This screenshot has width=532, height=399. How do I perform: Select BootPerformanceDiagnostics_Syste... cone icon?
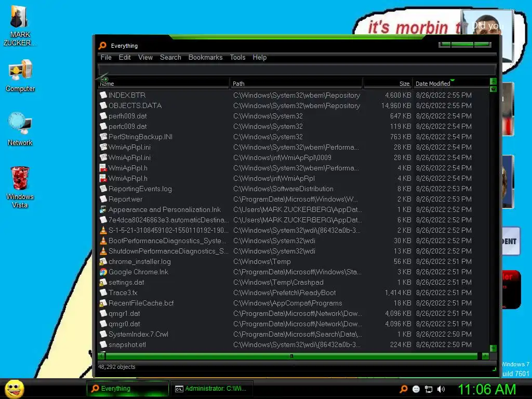point(103,241)
